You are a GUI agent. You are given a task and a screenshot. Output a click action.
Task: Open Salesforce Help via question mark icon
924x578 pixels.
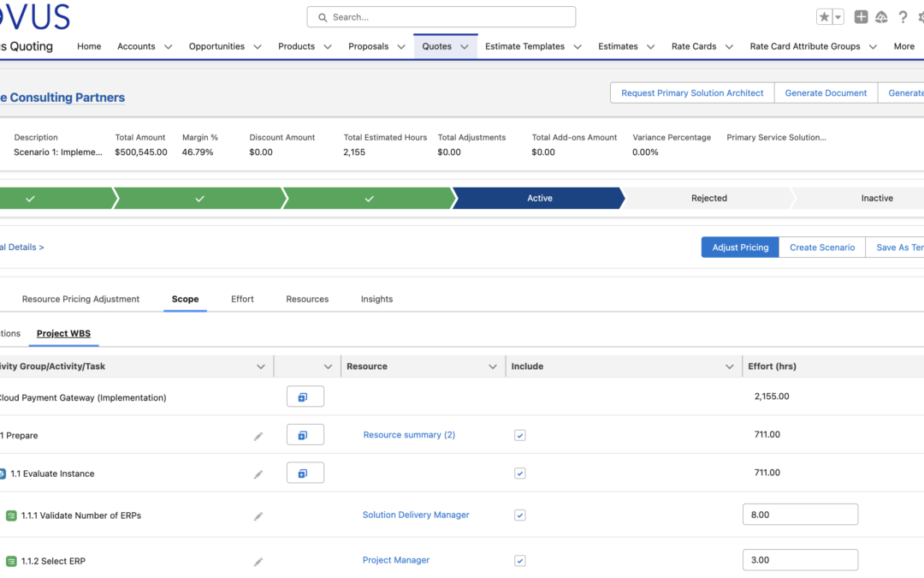(x=903, y=16)
